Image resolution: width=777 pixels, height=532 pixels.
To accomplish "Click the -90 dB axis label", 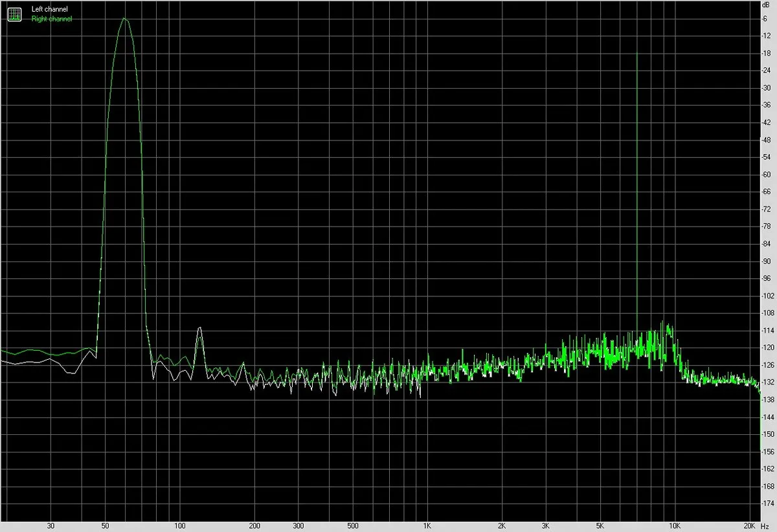I will pos(766,261).
